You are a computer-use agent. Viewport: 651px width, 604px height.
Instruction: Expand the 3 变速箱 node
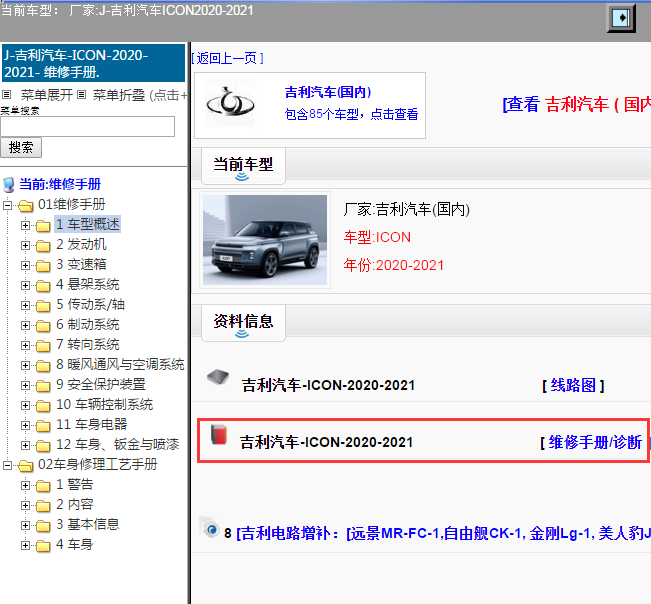[25, 265]
